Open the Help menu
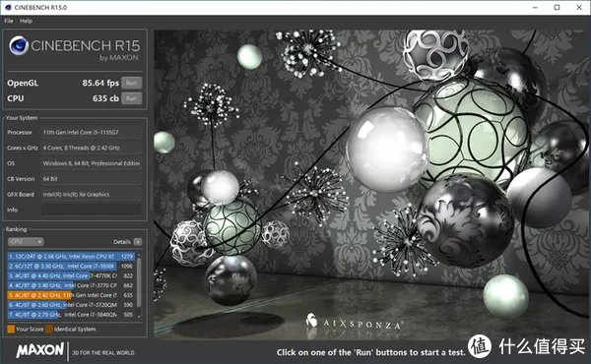 tap(26, 21)
